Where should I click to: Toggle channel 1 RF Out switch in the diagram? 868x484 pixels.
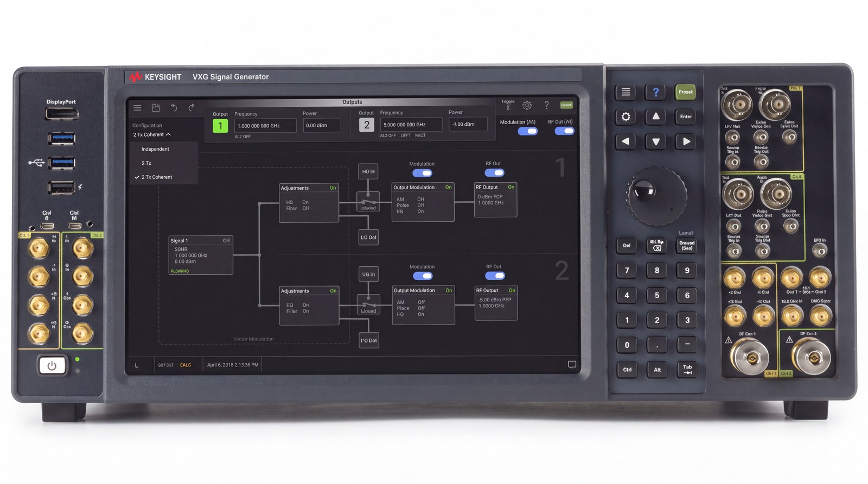click(x=494, y=173)
